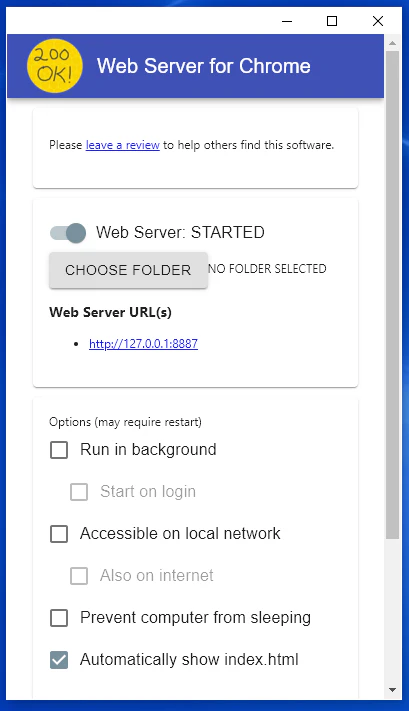Click the vertical scrollbar thumb
409x711 pixels.
tap(393, 295)
